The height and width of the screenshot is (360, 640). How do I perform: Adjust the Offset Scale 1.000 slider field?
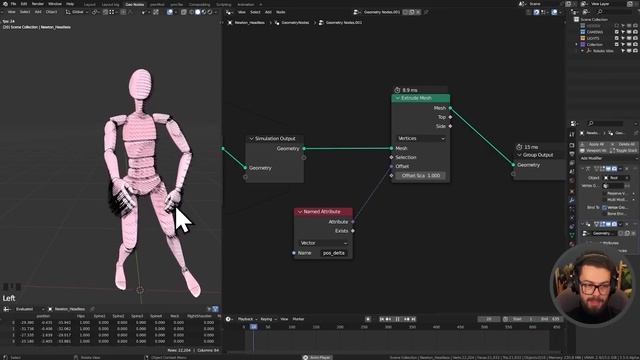point(421,176)
